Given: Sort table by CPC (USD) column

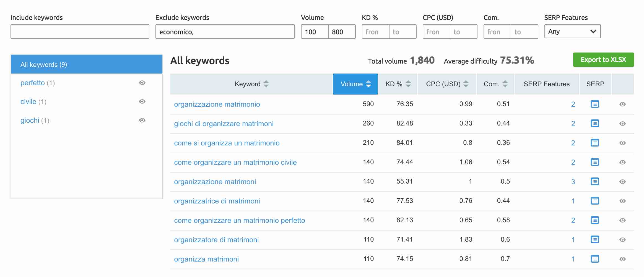Looking at the screenshot, I should [447, 84].
